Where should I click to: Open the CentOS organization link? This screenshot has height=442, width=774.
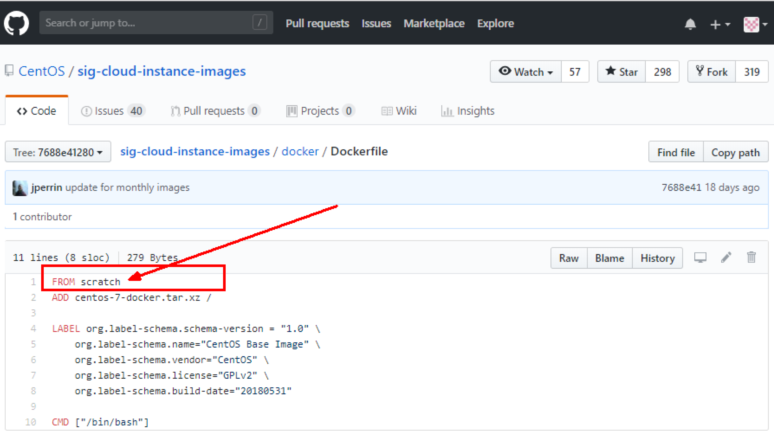click(x=41, y=71)
